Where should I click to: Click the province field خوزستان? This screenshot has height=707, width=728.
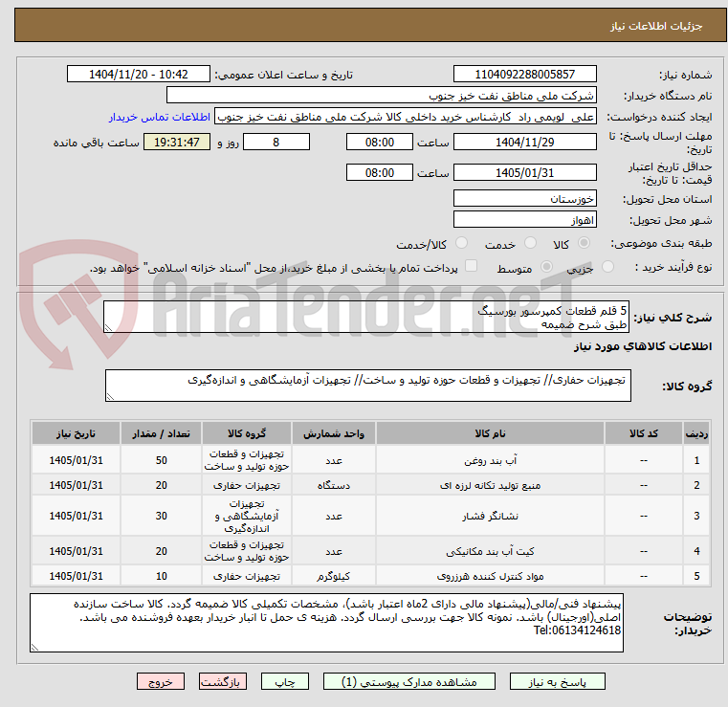pos(524,198)
